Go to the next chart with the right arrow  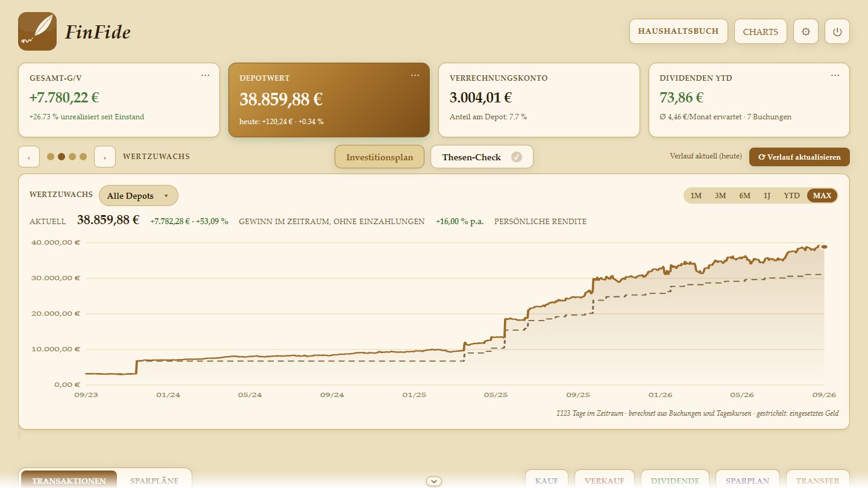[x=105, y=157]
